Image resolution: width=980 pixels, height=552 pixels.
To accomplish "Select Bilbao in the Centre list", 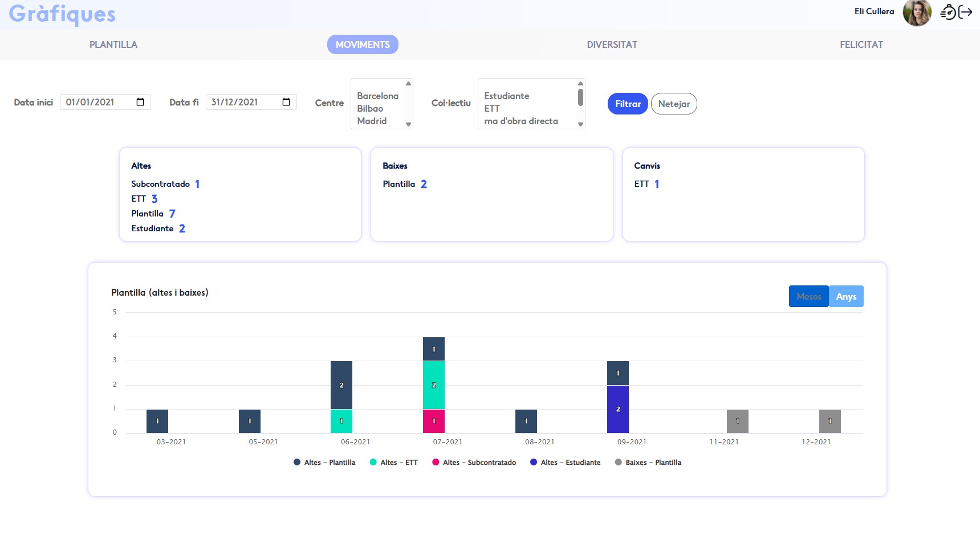I will (x=370, y=108).
